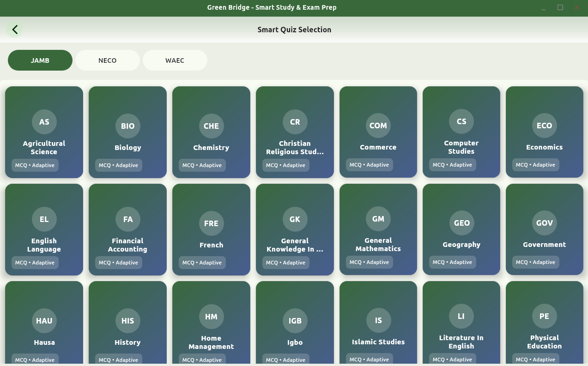Screen dimensions: 588x366
Task: Maximize the Green Bridge window
Action: 560,7
